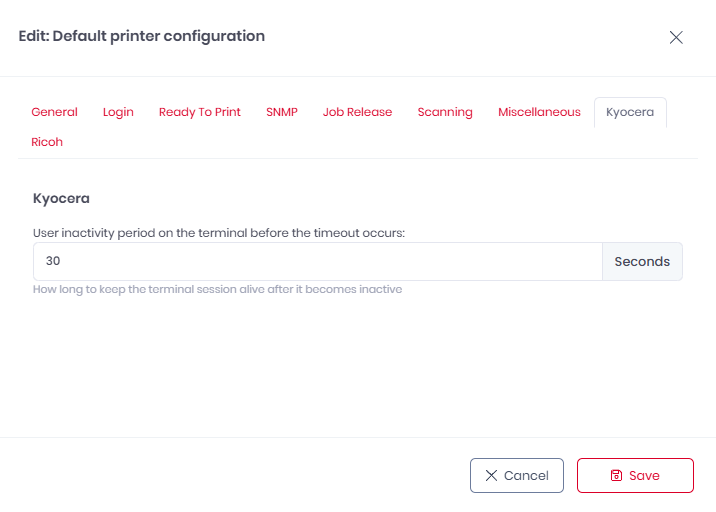
Task: Go to the Ready To Print tab
Action: pos(200,112)
